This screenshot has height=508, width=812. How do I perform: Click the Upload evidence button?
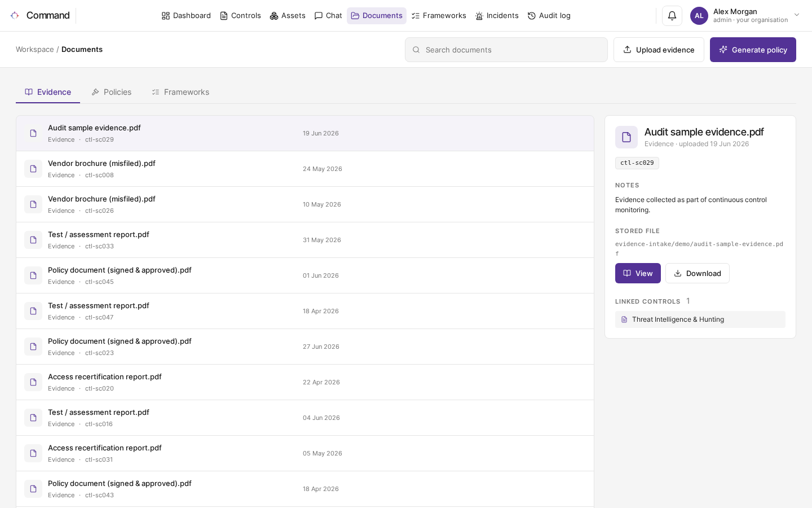tap(659, 50)
